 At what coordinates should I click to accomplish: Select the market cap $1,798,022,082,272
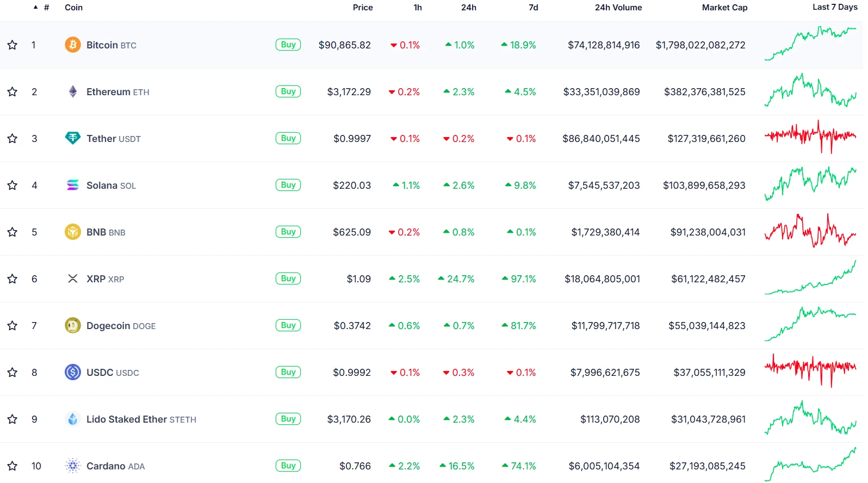(700, 45)
